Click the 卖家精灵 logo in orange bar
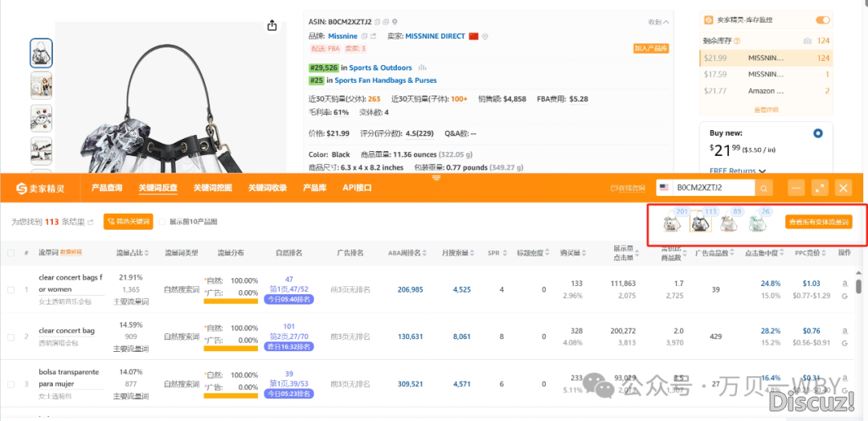 (39, 188)
